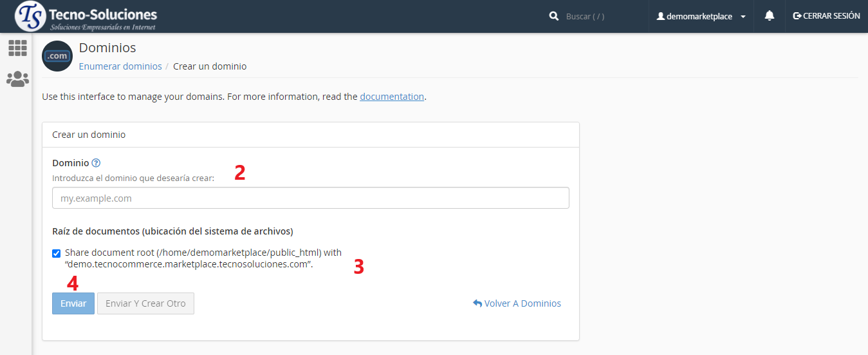Log out using CERRAR SESIÓN

coord(826,16)
